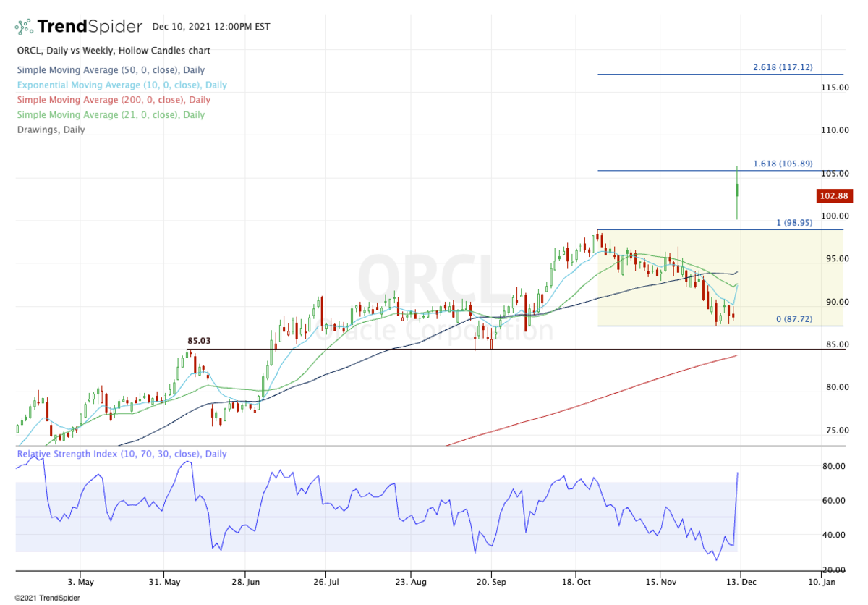
Task: Click the latest green gap-up candle
Action: pos(736,190)
